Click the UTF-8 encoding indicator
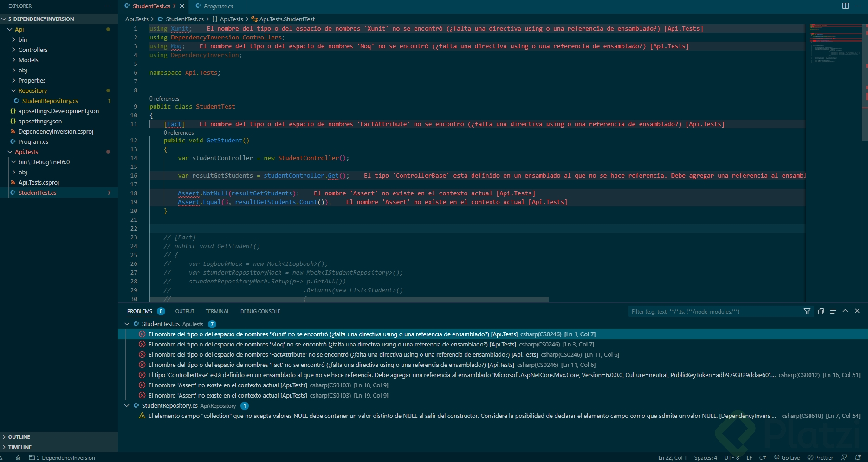 point(732,457)
